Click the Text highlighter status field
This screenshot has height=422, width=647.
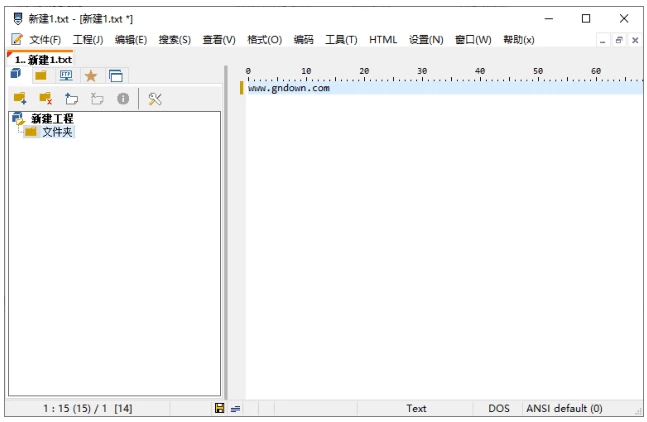(x=416, y=408)
